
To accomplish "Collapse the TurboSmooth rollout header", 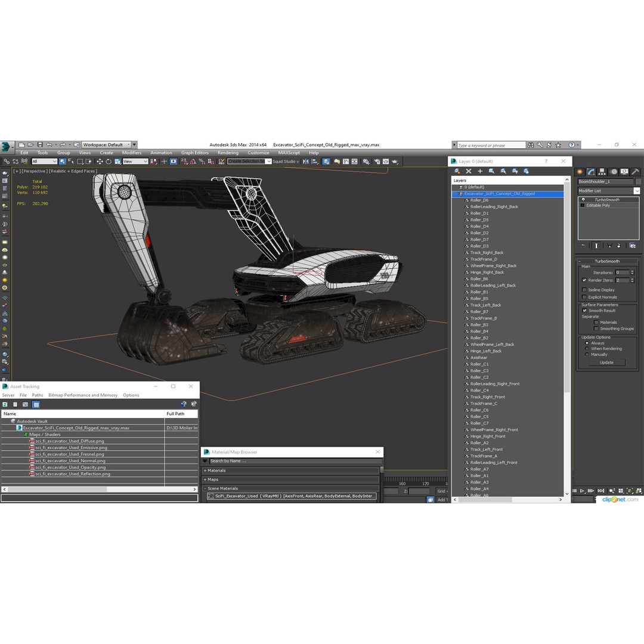I will (x=607, y=261).
